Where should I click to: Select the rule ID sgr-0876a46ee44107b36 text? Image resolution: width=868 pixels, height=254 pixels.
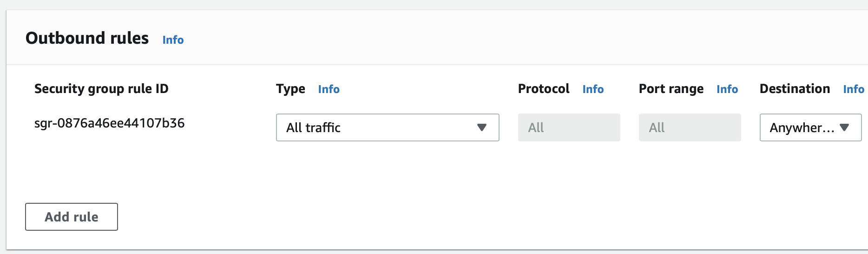[110, 123]
